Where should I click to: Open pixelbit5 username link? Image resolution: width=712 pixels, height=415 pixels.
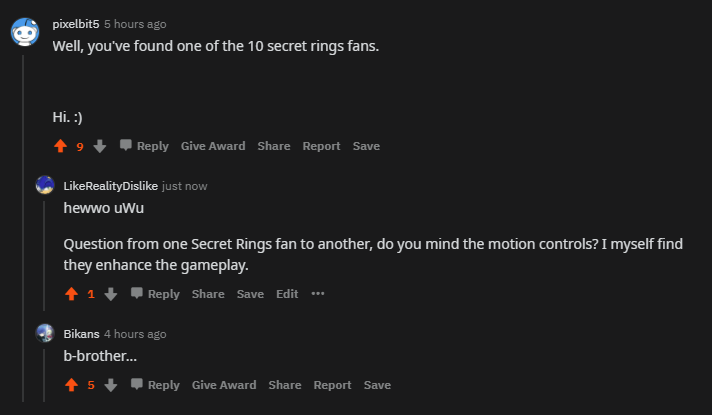point(76,24)
